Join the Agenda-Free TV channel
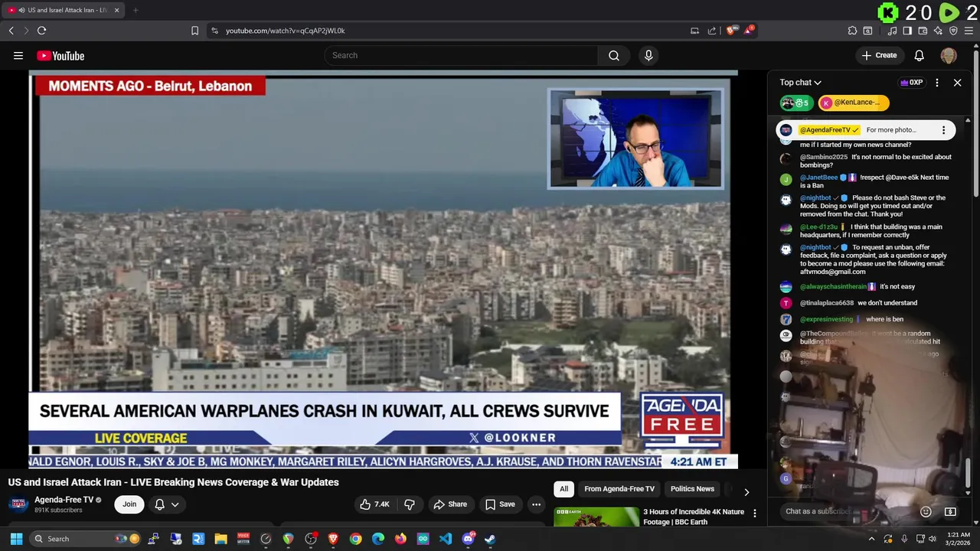This screenshot has width=980, height=551. pyautogui.click(x=129, y=504)
